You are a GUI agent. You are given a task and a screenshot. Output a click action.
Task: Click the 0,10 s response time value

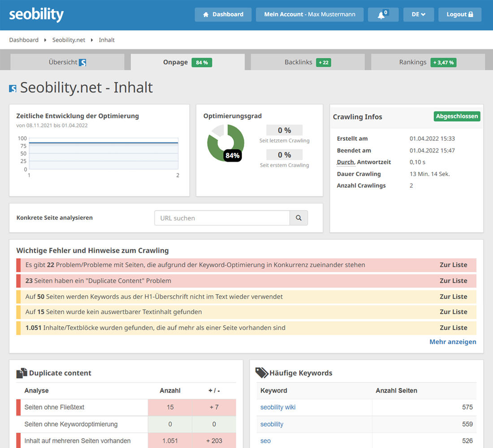pyautogui.click(x=417, y=162)
